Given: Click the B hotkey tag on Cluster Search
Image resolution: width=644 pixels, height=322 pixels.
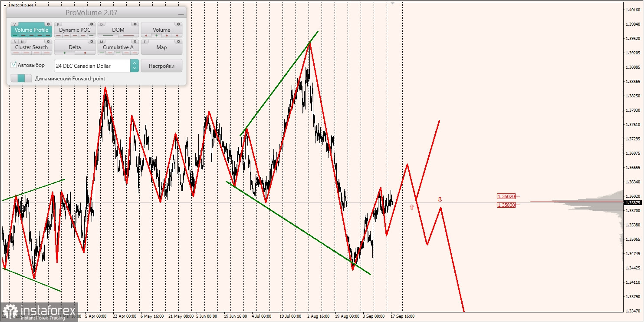Looking at the screenshot, I should 15,42.
